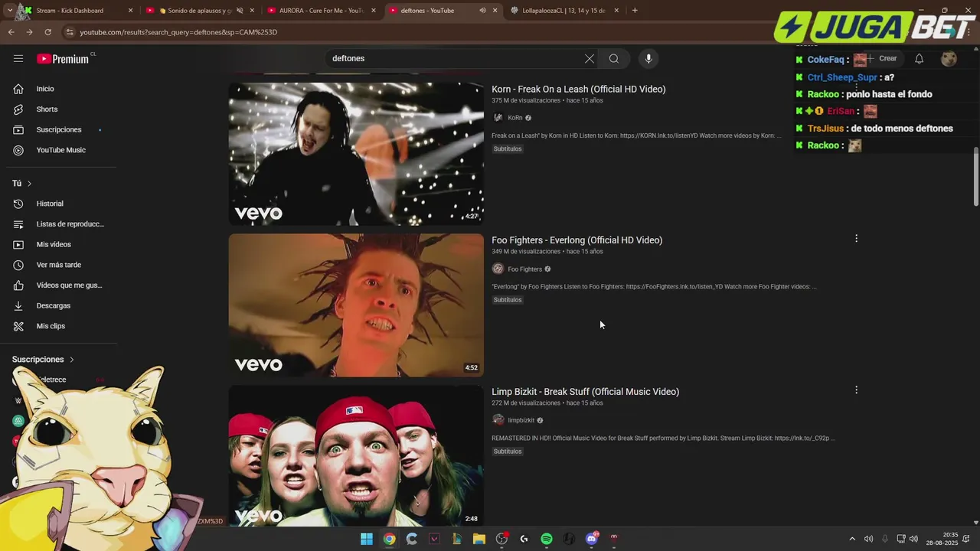Go back with the browser back arrow

[x=11, y=32]
